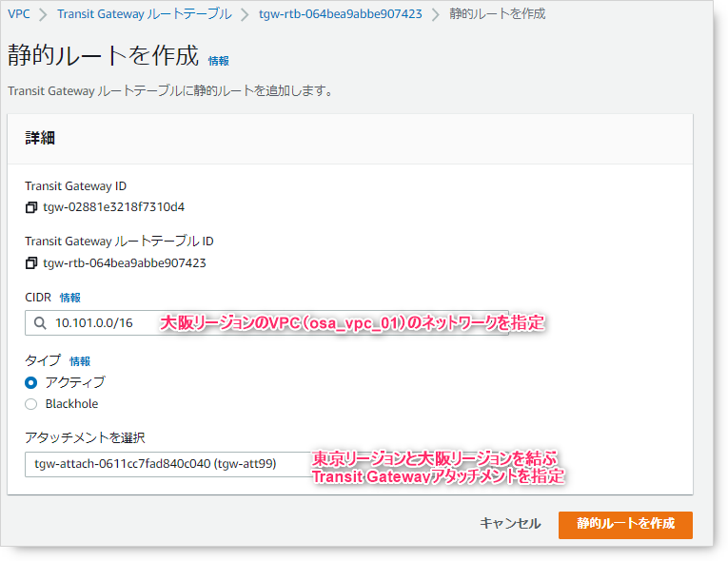Open the 情報 link next to CIDR

70,298
